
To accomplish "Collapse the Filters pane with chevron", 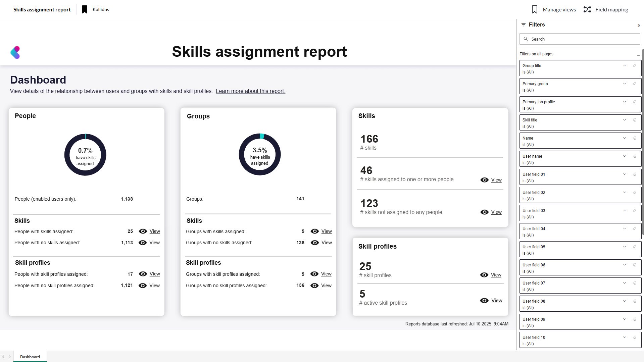I will 639,25.
